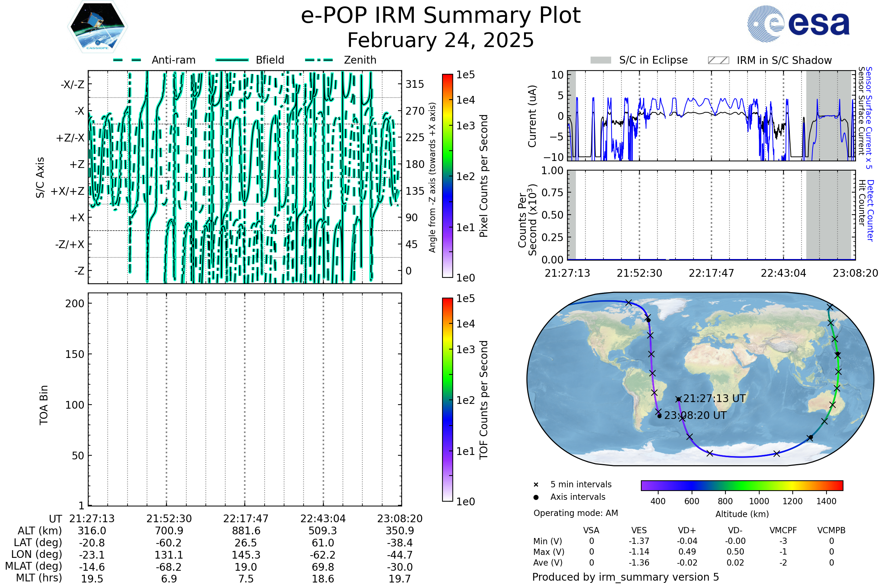Click the Produced by irm_summary version 5 text

coord(625,577)
